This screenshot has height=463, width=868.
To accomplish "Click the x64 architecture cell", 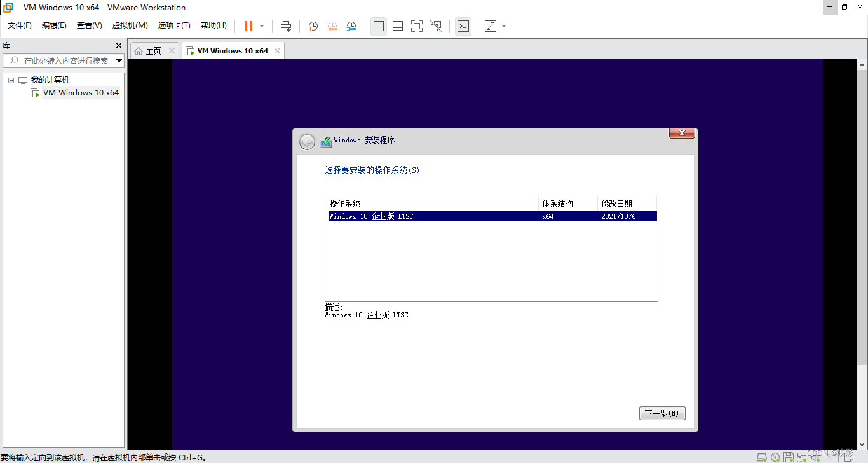I will click(548, 216).
